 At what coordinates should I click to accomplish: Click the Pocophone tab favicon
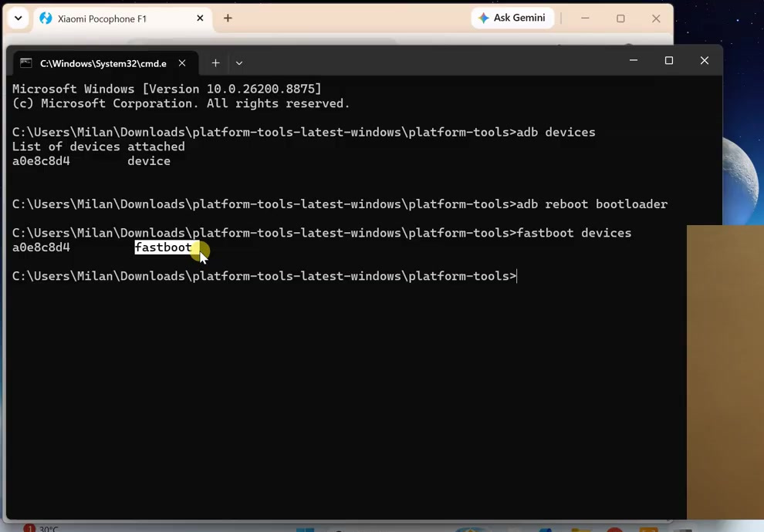click(x=46, y=19)
